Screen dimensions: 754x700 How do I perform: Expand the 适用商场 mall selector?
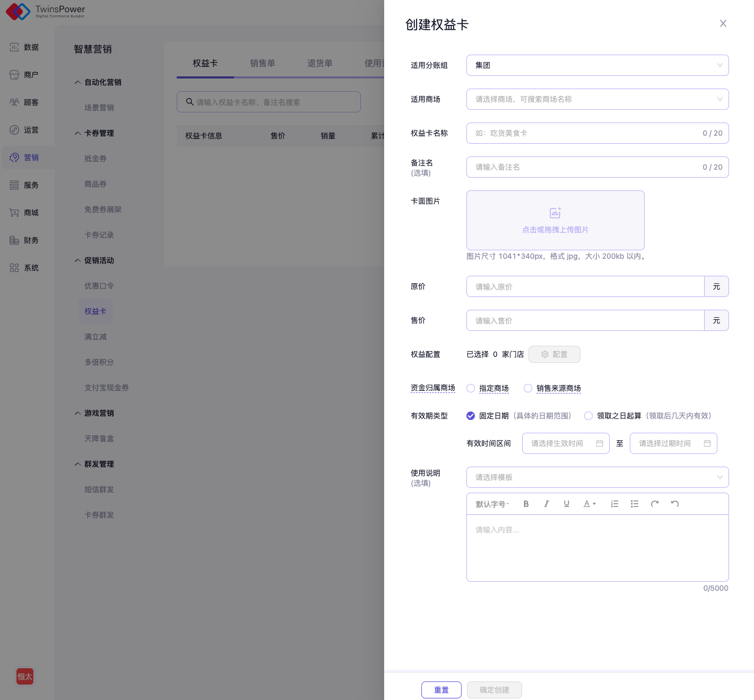coord(597,99)
